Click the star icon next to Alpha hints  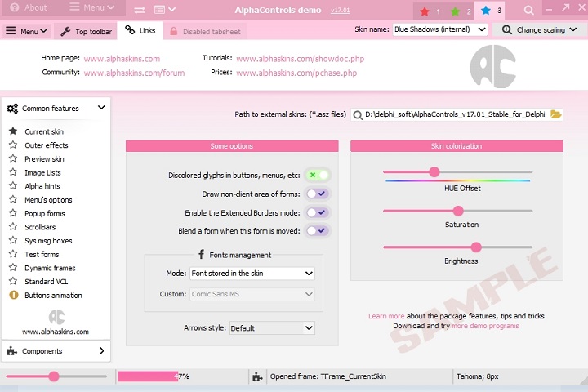pos(13,185)
